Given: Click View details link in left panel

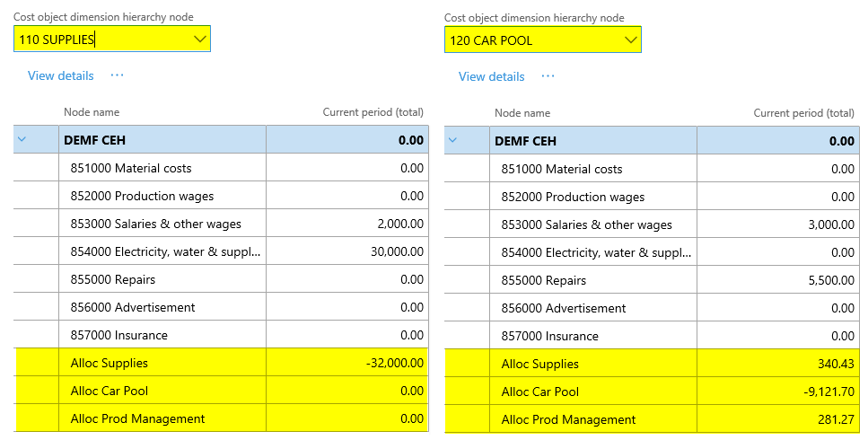Looking at the screenshot, I should point(60,75).
